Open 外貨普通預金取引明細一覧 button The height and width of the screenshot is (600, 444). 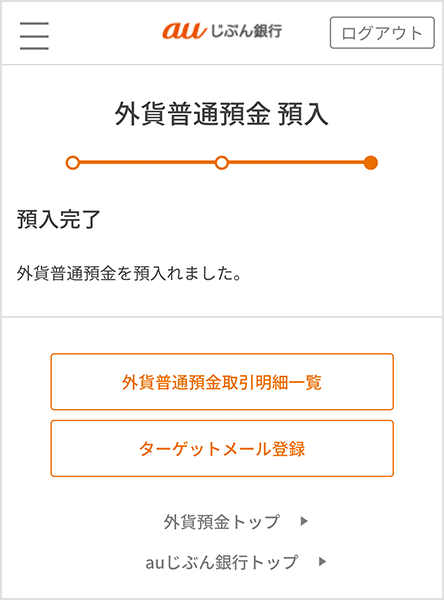point(222,382)
